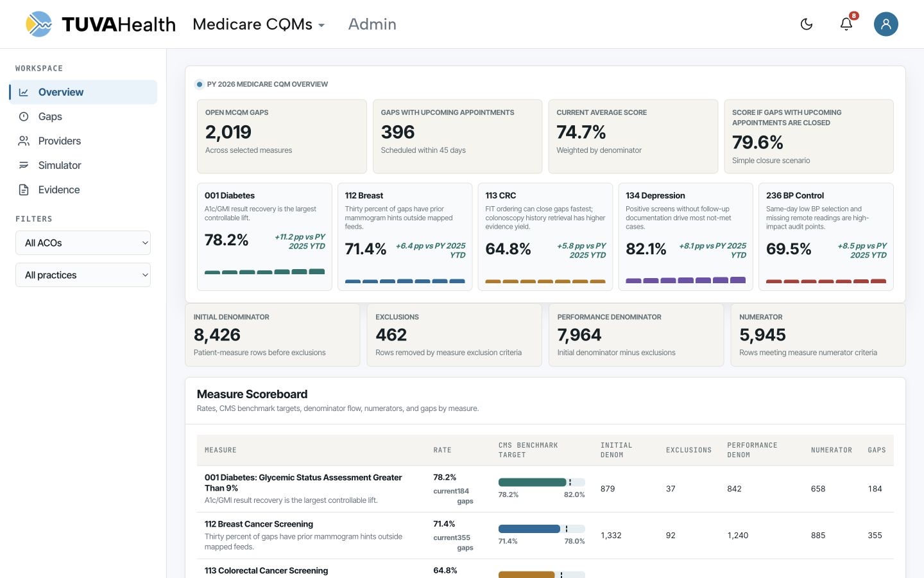924x578 pixels.
Task: Open Gaps in workspace menu
Action: [83, 117]
